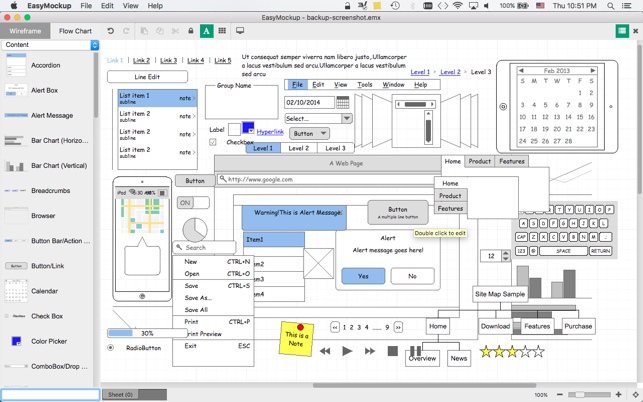This screenshot has width=643, height=402.
Task: Click the zoom slider in status bar
Action: click(x=589, y=395)
